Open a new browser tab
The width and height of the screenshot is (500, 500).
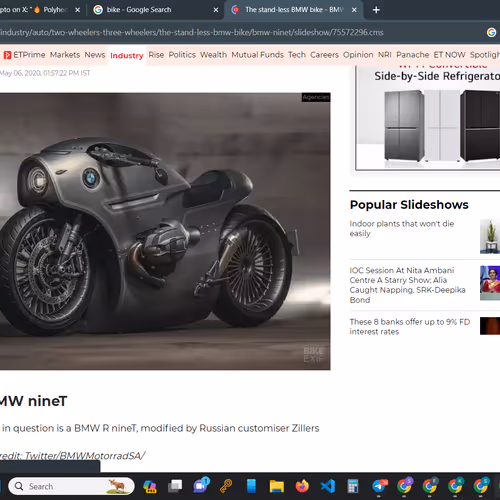(x=376, y=10)
